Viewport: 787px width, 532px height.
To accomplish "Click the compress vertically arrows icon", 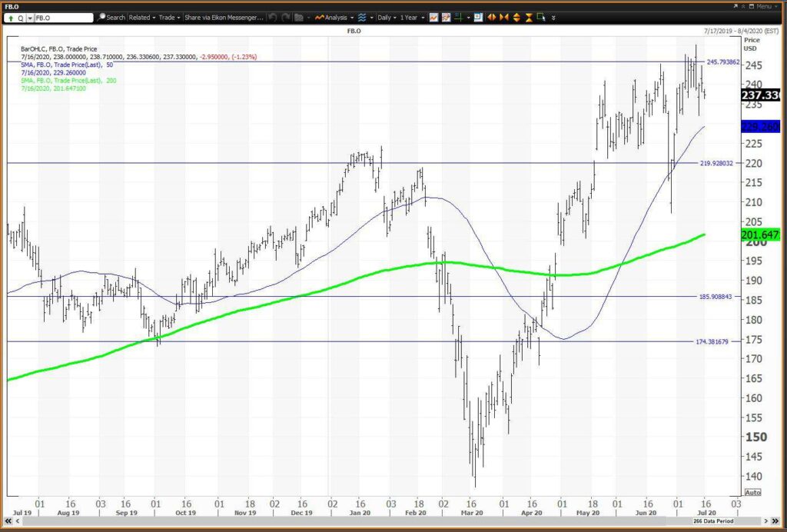I will (529, 18).
